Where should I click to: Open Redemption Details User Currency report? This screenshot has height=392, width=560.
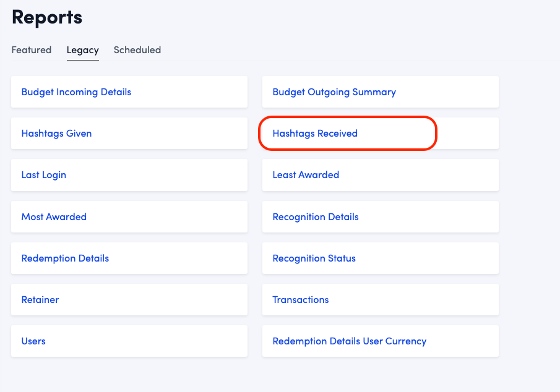(x=349, y=341)
